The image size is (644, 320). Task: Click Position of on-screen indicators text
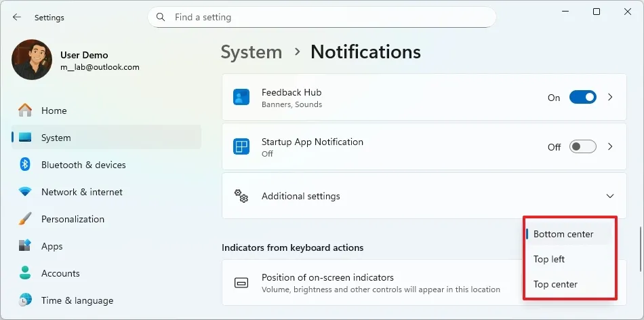click(x=327, y=277)
